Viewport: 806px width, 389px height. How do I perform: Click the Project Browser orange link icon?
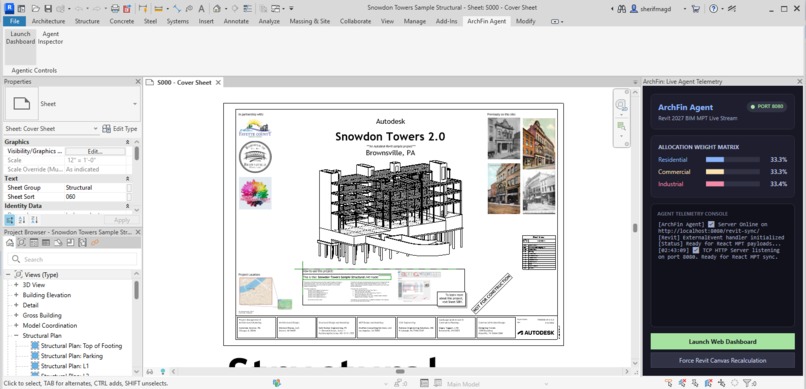(95, 243)
